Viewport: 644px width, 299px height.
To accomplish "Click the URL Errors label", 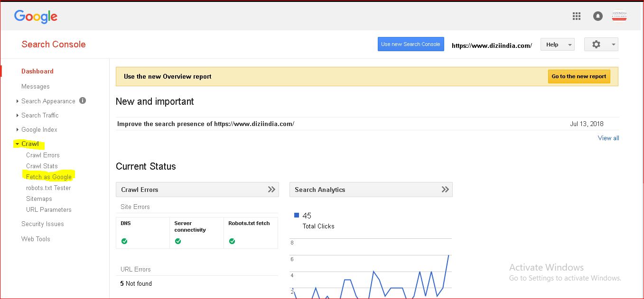I will (136, 269).
